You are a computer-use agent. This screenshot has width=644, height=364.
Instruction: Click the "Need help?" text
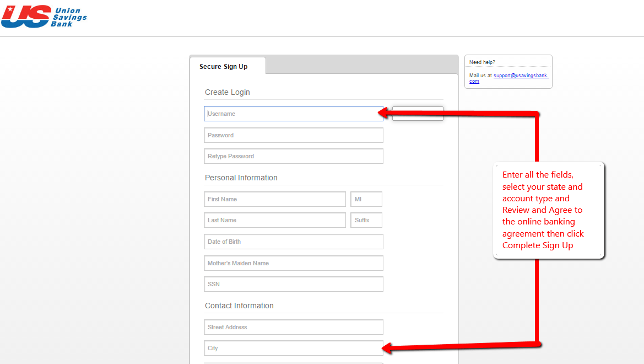click(482, 62)
